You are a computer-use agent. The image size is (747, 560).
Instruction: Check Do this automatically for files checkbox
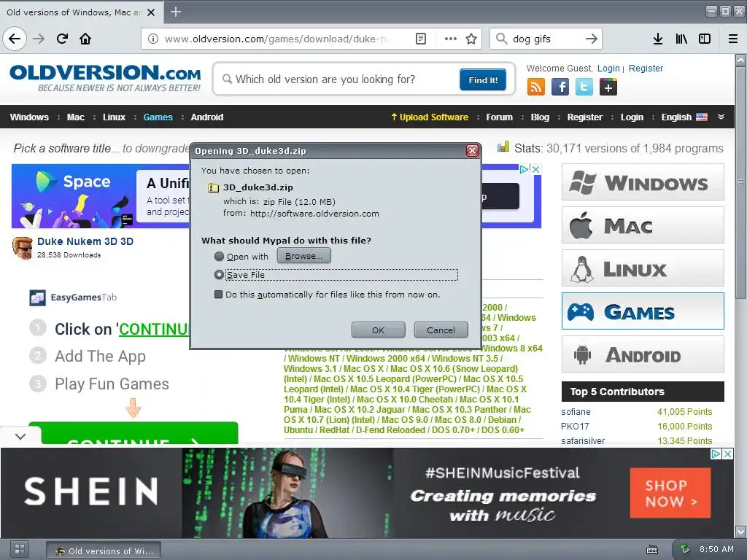pyautogui.click(x=218, y=295)
